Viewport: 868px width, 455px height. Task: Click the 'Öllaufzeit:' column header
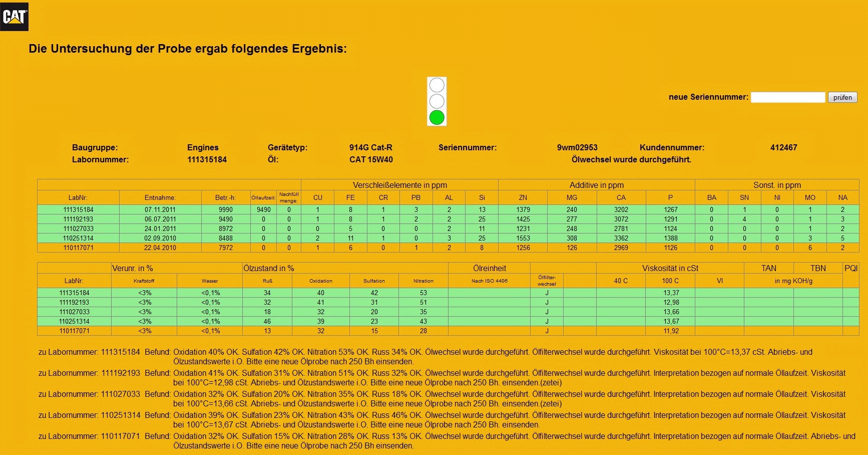coord(263,197)
